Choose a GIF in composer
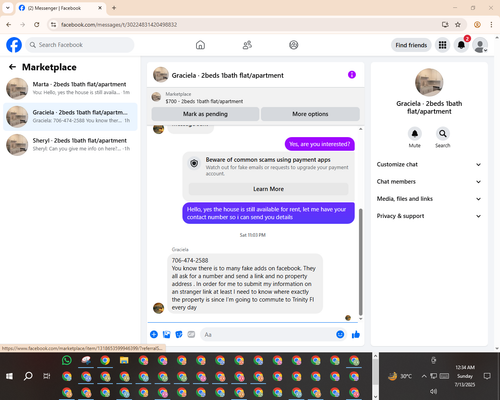 coord(191,334)
